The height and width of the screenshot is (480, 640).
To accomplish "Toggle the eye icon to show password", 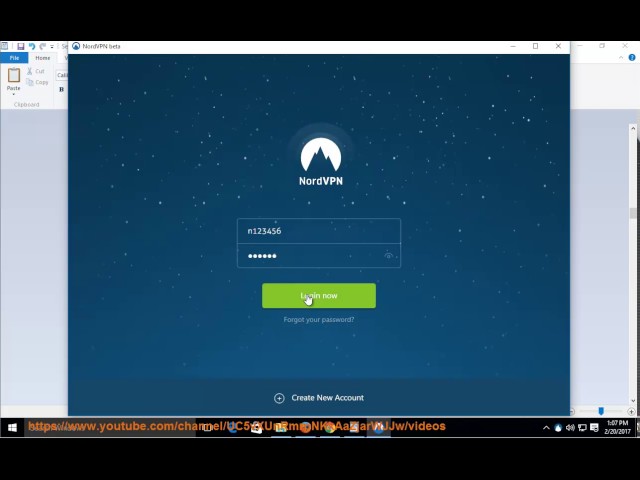I will click(388, 256).
